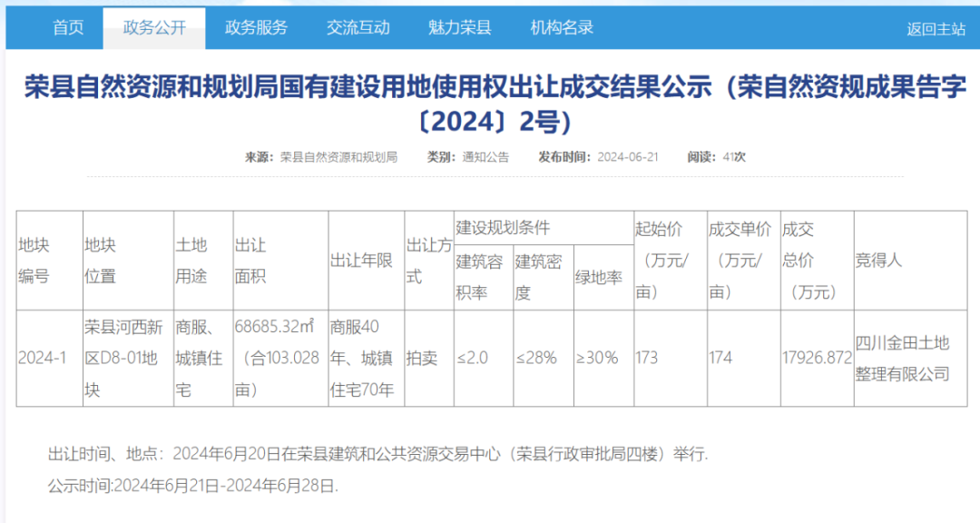980x523 pixels.
Task: Click the 返回主站 link
Action: pyautogui.click(x=936, y=29)
